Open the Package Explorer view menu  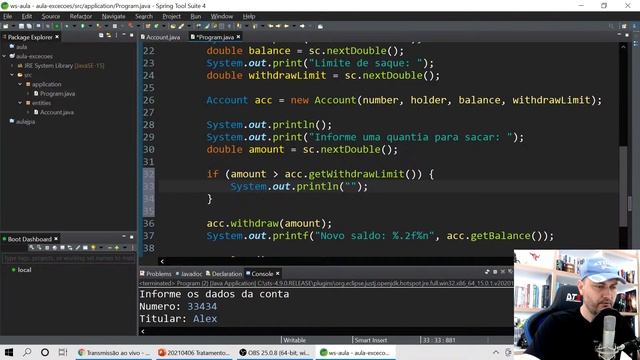(x=116, y=36)
